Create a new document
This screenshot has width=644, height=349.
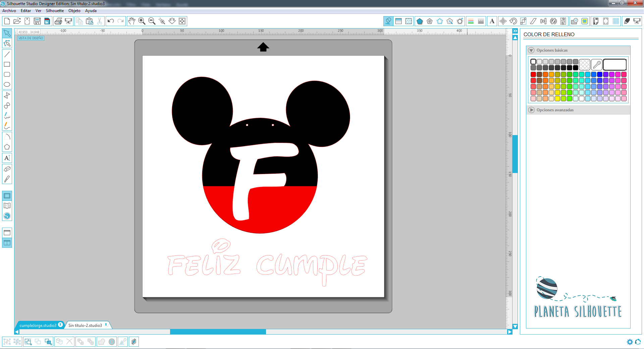(7, 21)
